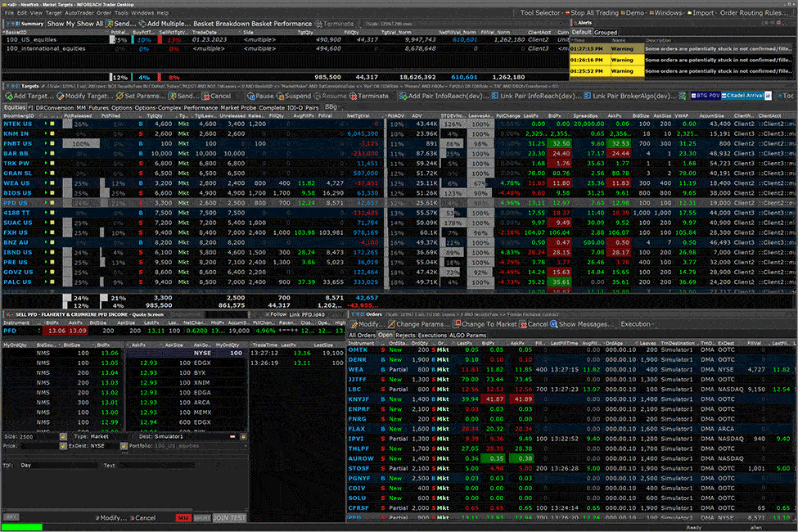Switch to the Rejects tab in Orders

407,335
